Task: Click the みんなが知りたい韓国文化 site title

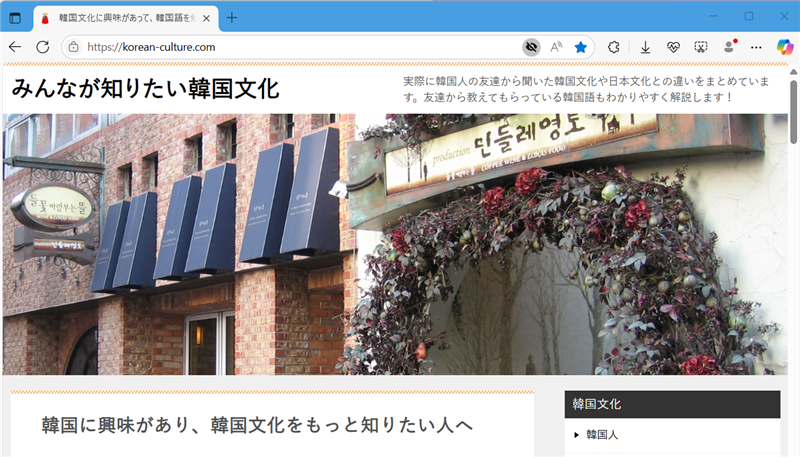Action: (146, 88)
